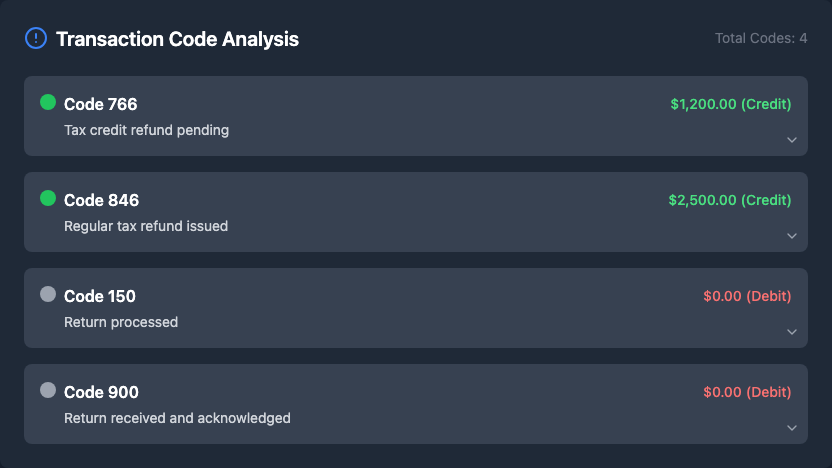
Task: Expand Code 766 details chevron
Action: coord(792,140)
